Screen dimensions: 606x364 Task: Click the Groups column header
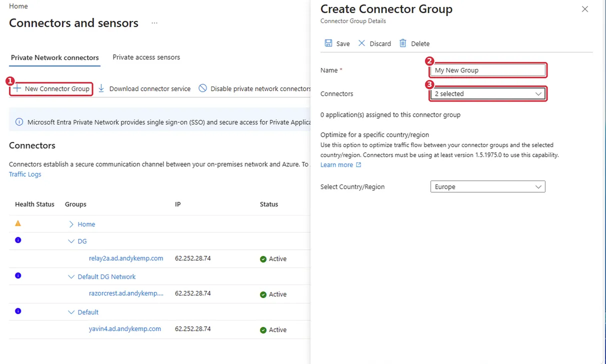pos(75,204)
